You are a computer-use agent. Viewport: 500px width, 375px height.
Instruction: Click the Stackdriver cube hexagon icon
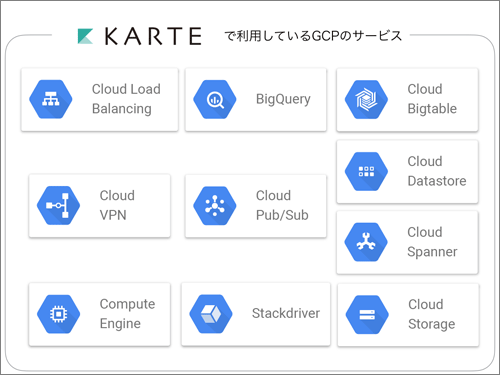coord(211,314)
